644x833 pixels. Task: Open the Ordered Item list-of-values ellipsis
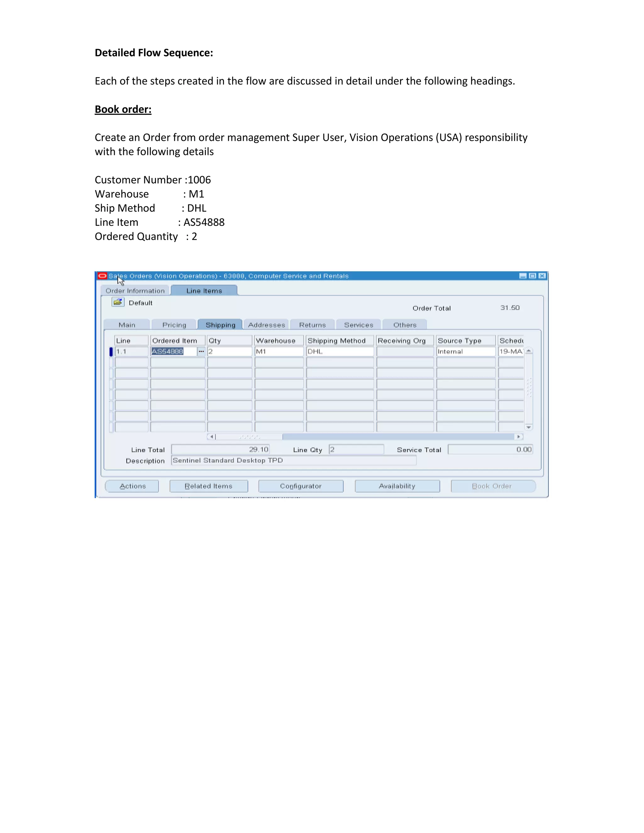pos(201,351)
